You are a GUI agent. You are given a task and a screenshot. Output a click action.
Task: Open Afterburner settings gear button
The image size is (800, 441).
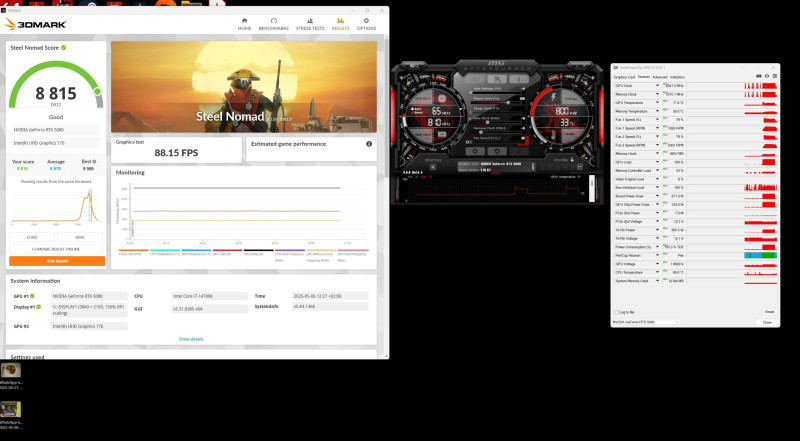click(476, 151)
